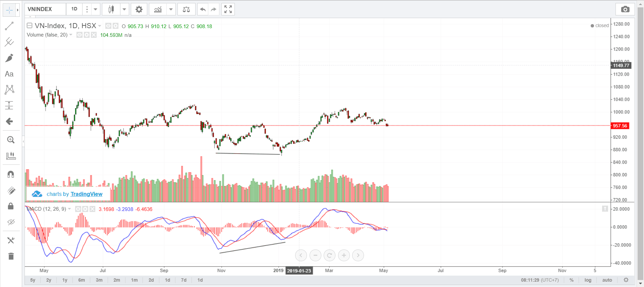Remove the Volume indicator
The height and width of the screenshot is (287, 644).
[x=94, y=35]
